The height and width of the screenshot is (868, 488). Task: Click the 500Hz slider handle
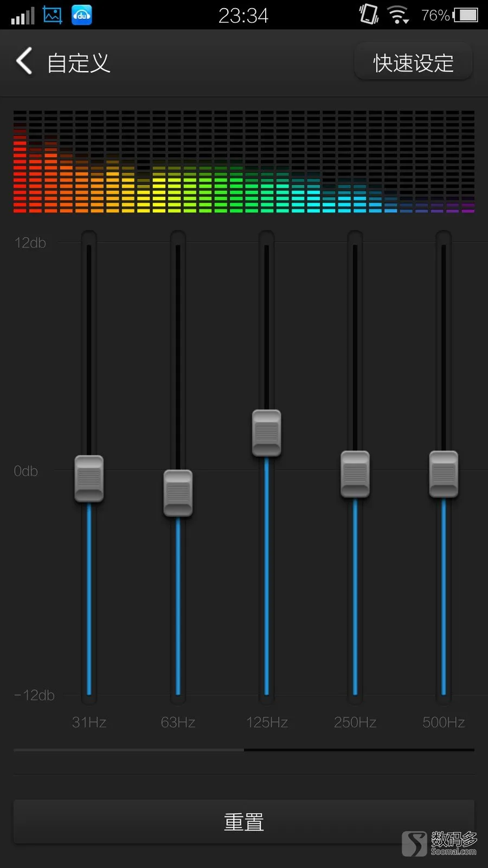[444, 474]
